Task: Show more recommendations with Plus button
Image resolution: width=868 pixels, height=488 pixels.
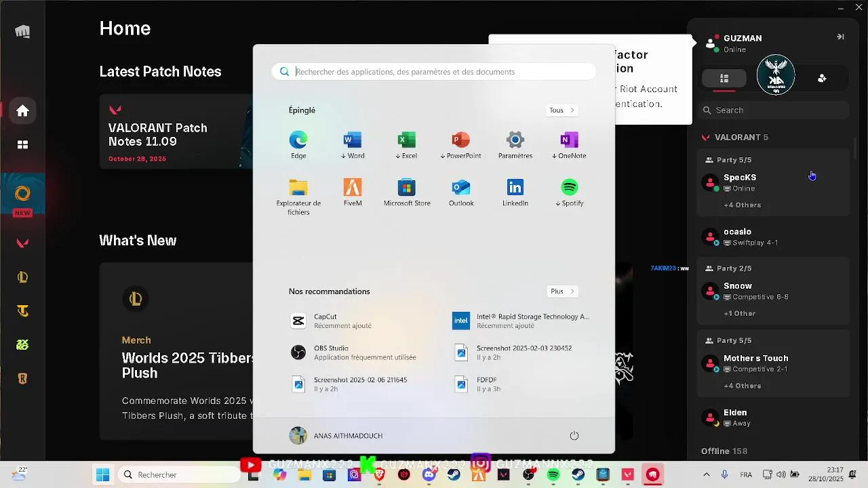Action: (x=562, y=291)
